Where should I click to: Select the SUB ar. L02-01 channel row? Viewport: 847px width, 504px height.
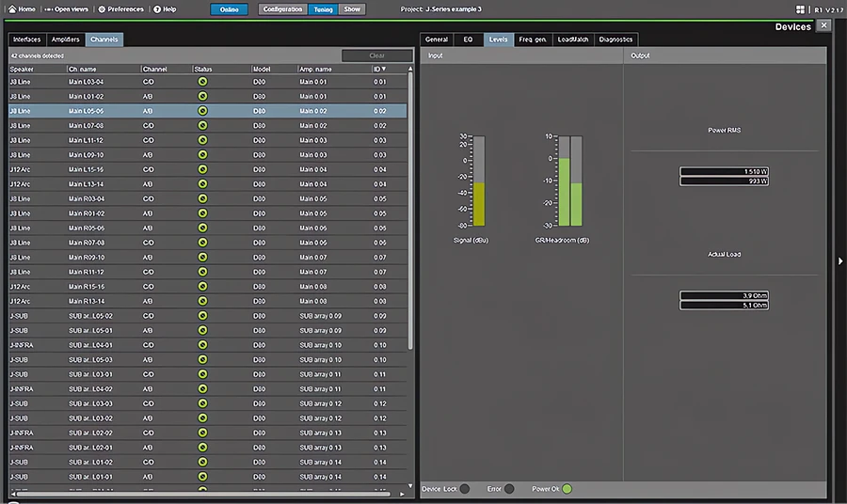[208, 448]
